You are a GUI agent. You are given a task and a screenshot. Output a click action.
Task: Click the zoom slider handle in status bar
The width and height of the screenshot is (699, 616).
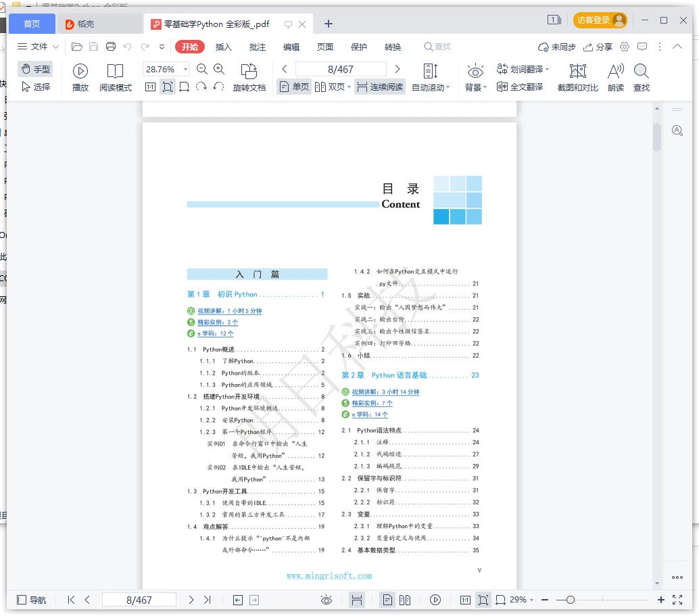[x=570, y=600]
